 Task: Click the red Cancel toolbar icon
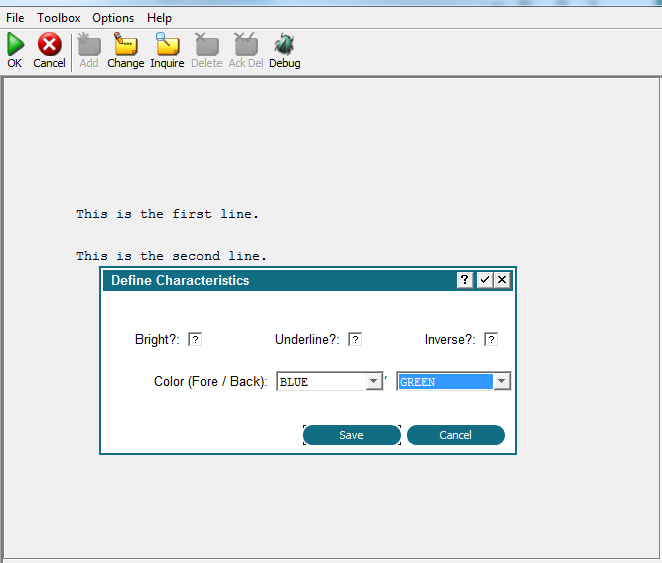click(x=49, y=44)
